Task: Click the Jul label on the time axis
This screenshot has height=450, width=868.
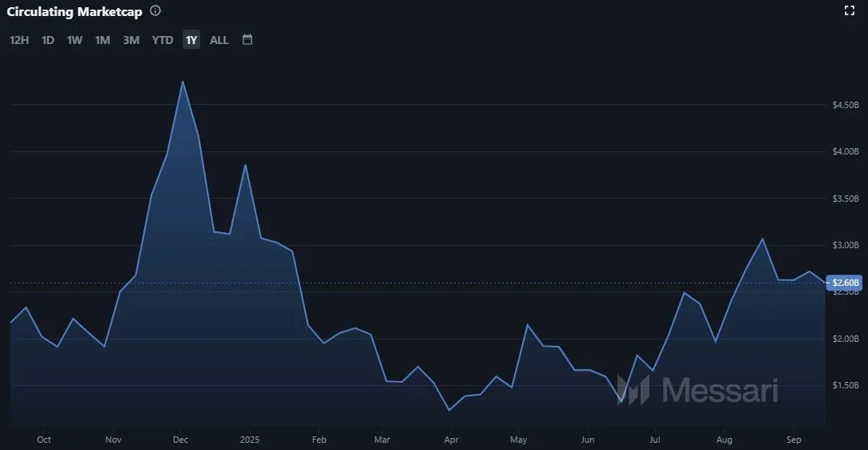Action: pyautogui.click(x=654, y=440)
